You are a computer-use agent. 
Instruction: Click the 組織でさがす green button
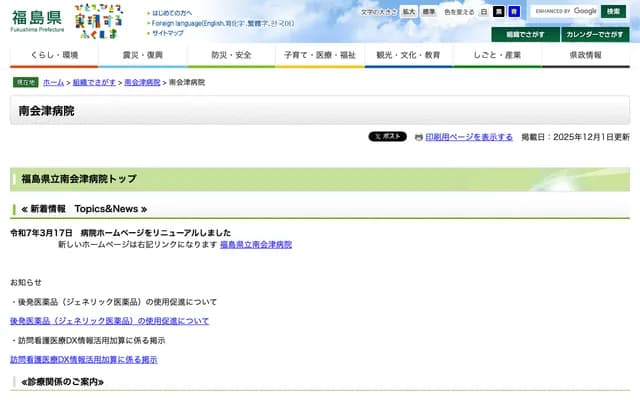click(525, 35)
